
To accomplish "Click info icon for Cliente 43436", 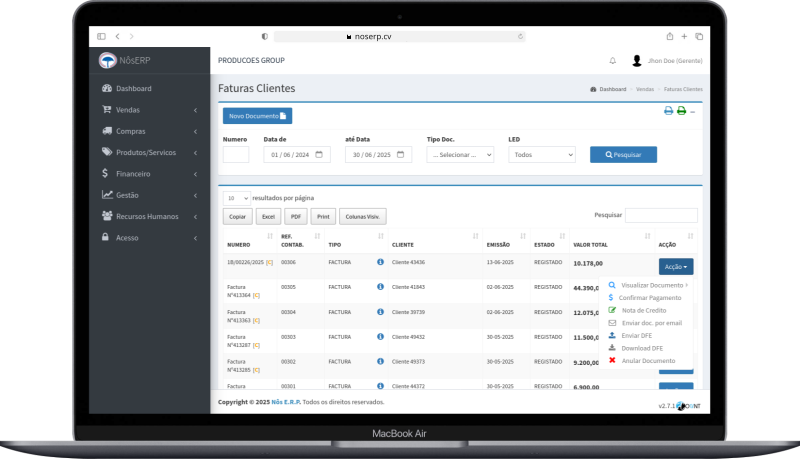I will (380, 262).
